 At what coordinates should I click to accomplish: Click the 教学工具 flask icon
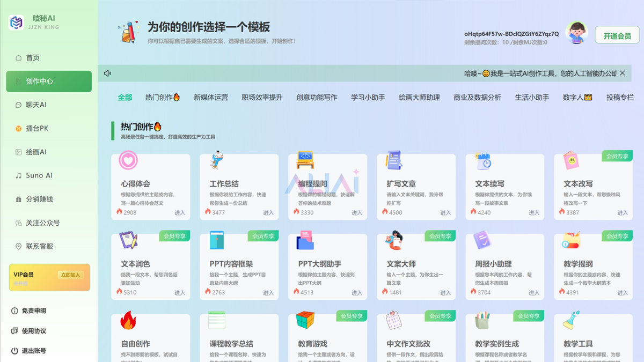click(x=571, y=321)
